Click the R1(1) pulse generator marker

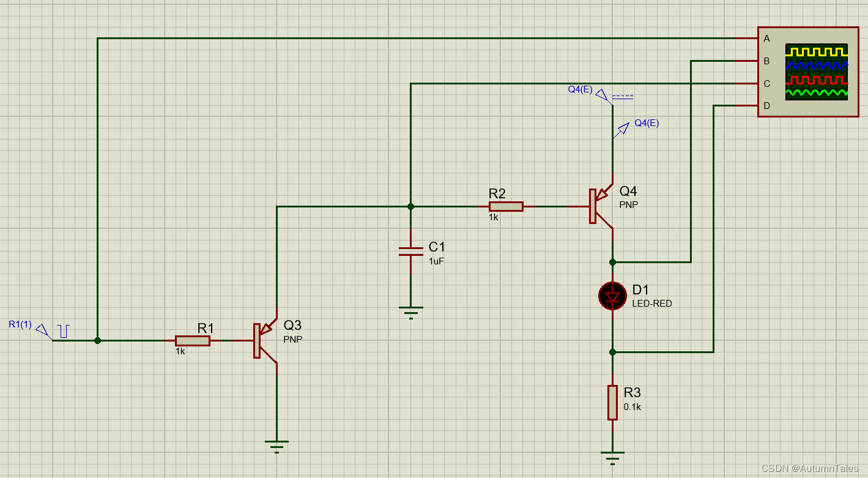pos(53,332)
